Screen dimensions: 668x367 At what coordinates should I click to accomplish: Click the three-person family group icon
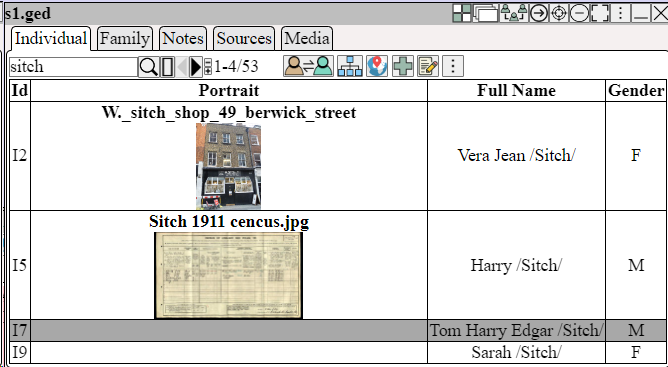tap(514, 13)
